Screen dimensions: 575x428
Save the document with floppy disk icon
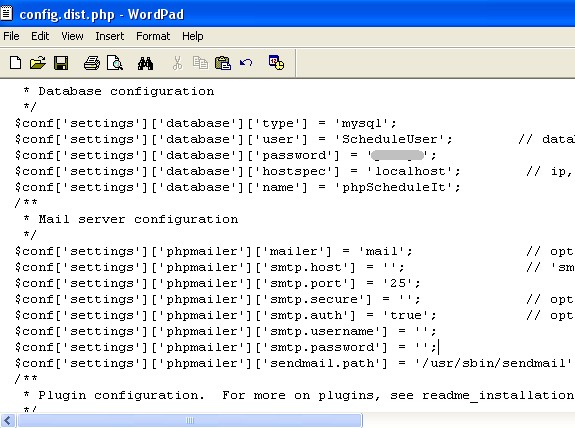click(x=61, y=63)
